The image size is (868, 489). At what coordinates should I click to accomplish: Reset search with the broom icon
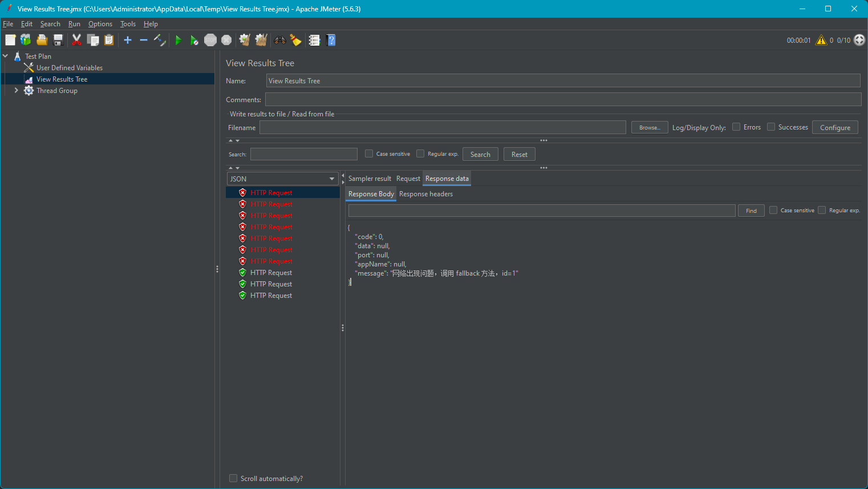296,40
